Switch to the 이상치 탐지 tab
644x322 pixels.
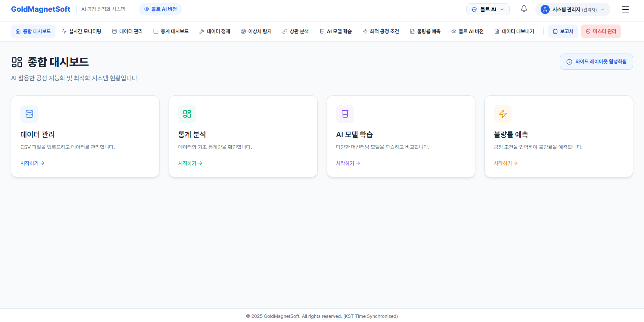tap(256, 31)
